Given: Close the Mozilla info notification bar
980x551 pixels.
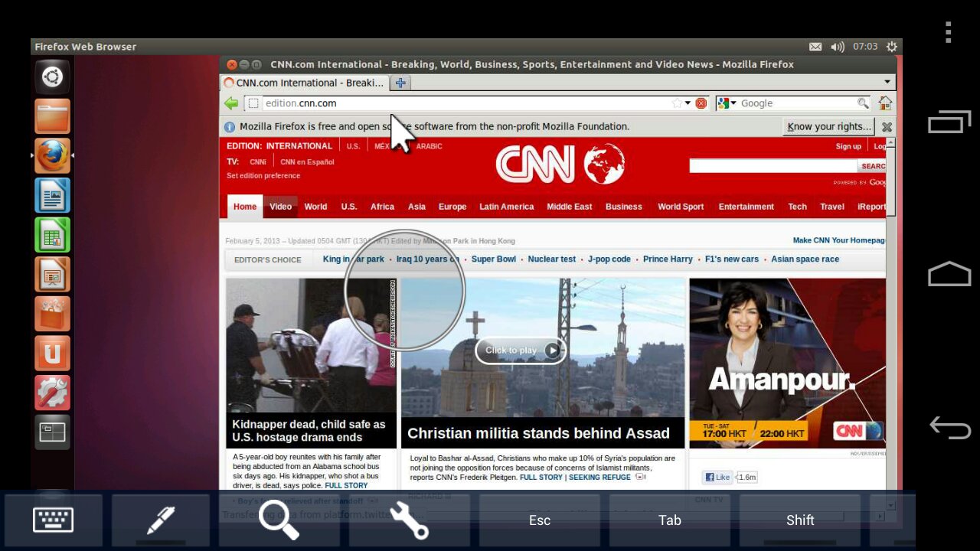Looking at the screenshot, I should 887,127.
